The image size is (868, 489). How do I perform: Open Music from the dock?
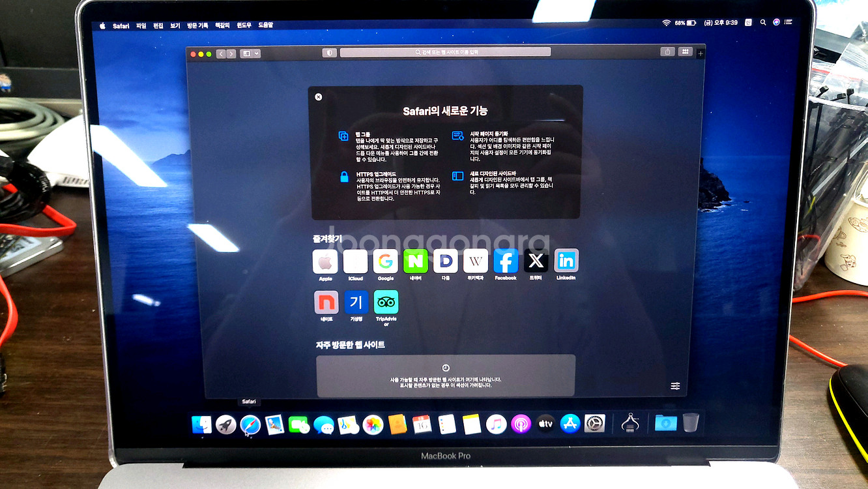(496, 424)
